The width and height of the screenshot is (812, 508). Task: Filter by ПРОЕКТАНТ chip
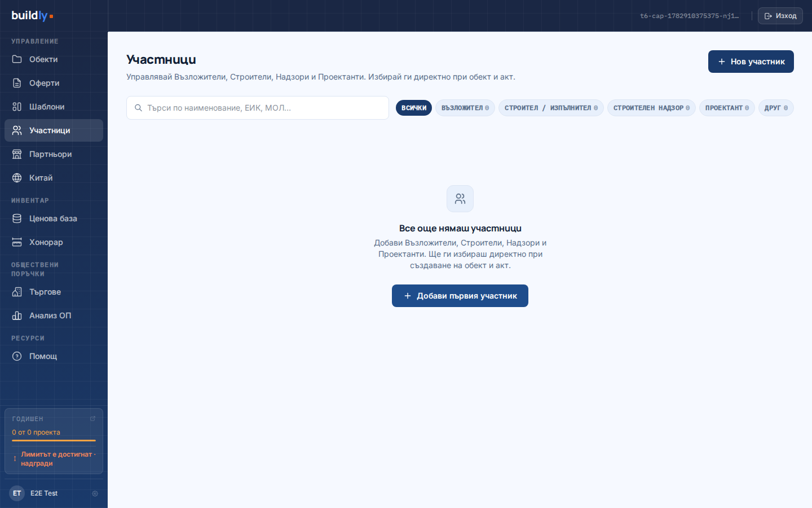point(727,108)
